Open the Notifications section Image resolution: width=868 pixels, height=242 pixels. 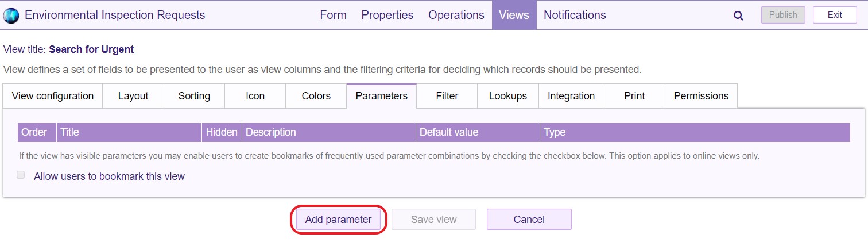pos(574,15)
